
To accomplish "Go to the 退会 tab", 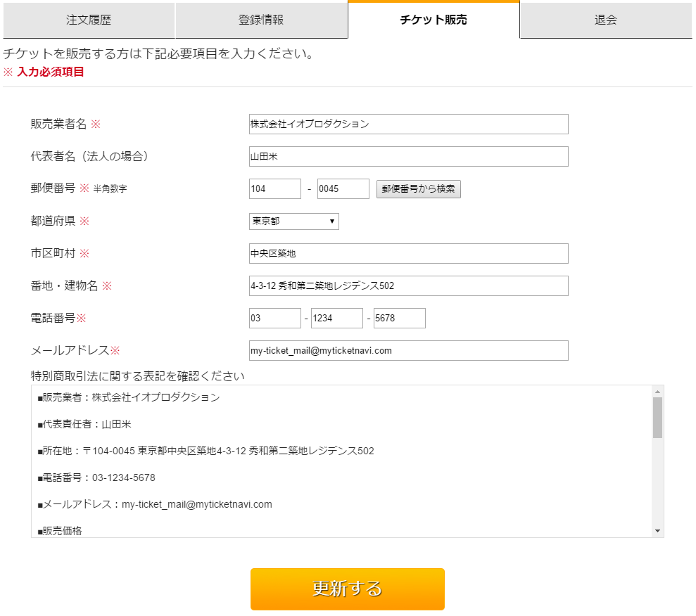I will pyautogui.click(x=605, y=20).
